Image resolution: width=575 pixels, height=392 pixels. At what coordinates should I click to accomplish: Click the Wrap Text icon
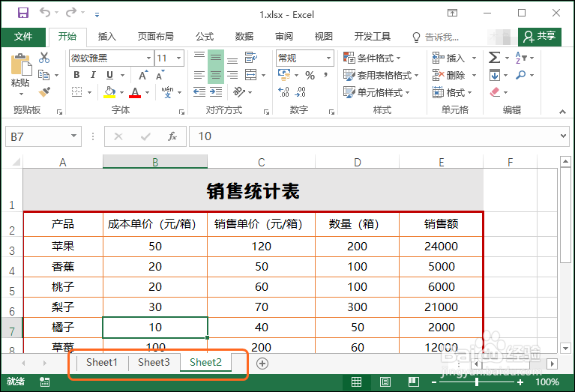[251, 58]
